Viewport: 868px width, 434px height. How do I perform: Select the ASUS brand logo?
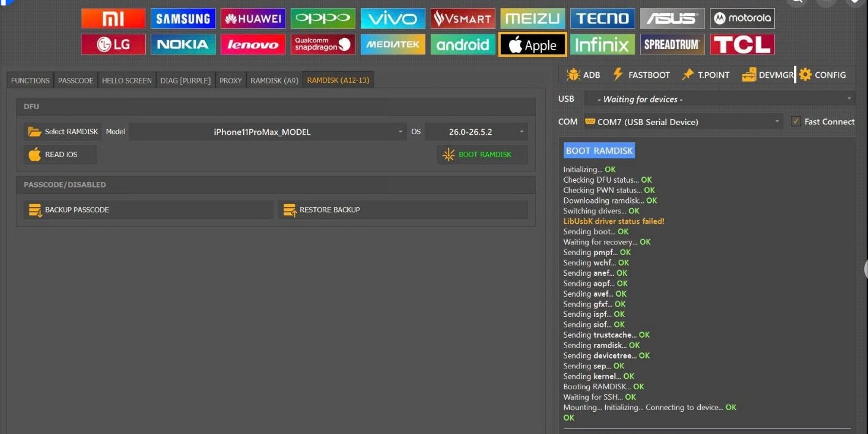(672, 18)
